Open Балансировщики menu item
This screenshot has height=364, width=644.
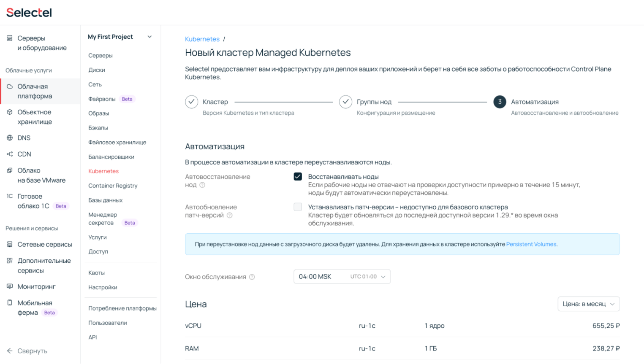111,157
